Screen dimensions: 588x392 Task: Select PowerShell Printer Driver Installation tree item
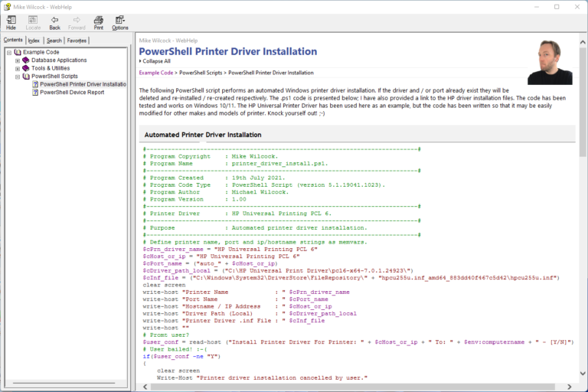pos(83,84)
